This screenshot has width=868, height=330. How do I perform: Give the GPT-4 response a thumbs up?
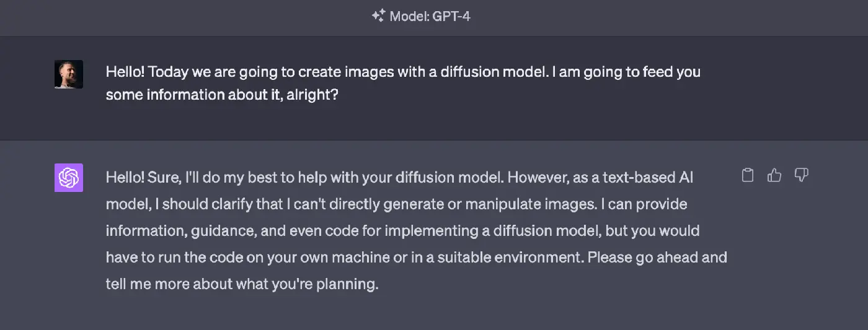pos(774,175)
